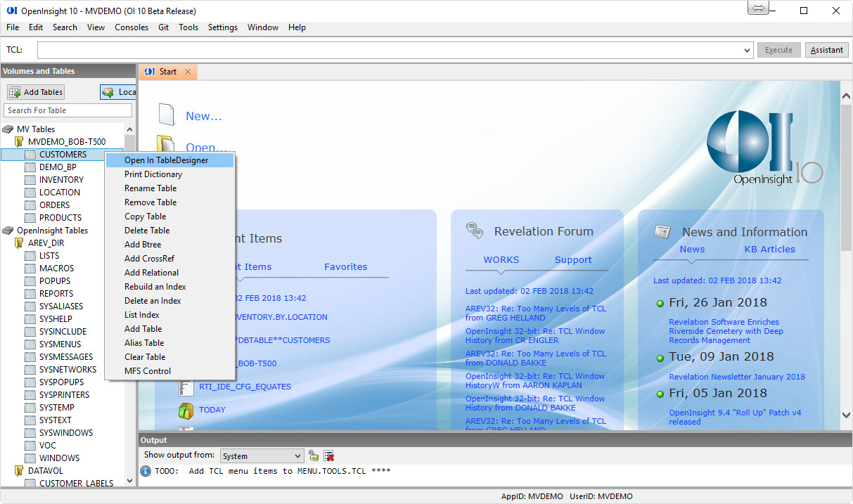The image size is (853, 504).
Task: Click the volume icon beside AREV_DIR
Action: (x=20, y=243)
